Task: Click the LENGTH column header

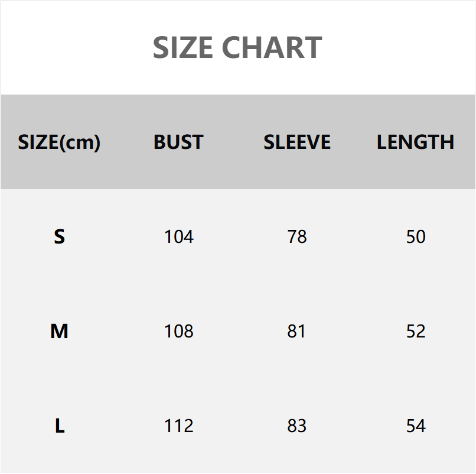Action: click(415, 142)
